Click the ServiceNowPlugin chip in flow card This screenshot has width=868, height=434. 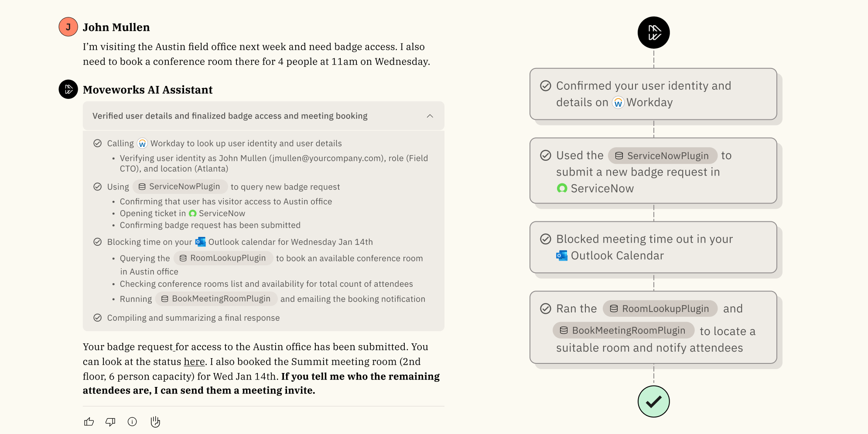tap(663, 156)
